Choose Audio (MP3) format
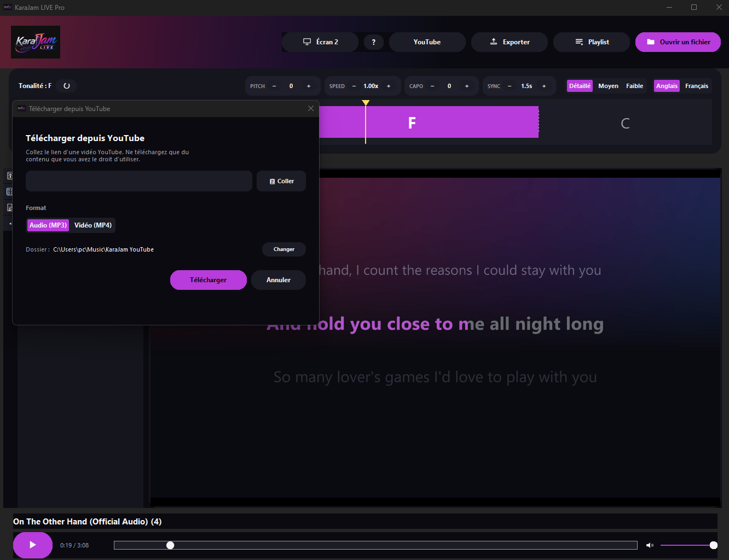 tap(48, 225)
